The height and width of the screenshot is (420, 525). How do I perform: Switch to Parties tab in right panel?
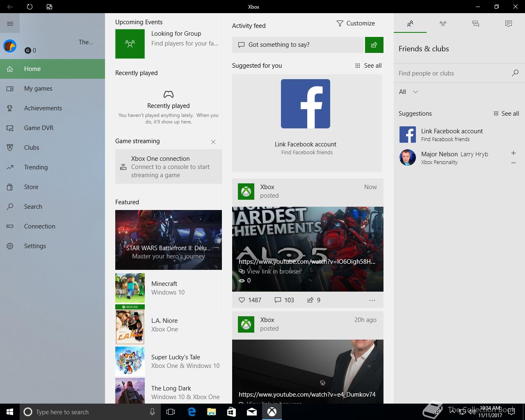click(x=443, y=24)
